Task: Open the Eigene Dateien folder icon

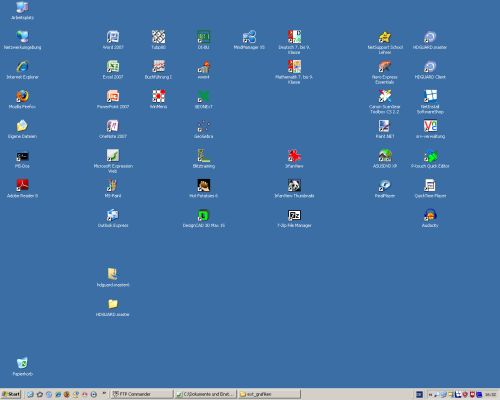Action: [x=22, y=126]
